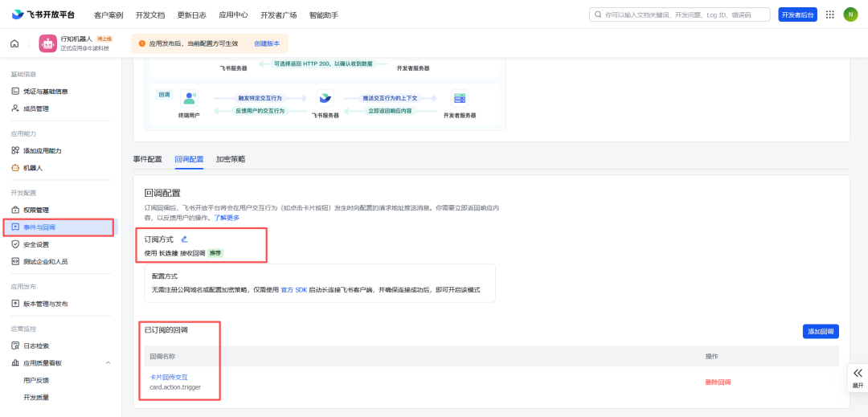Click 删除回调 for card.action.trigger
The height and width of the screenshot is (417, 868).
718,382
